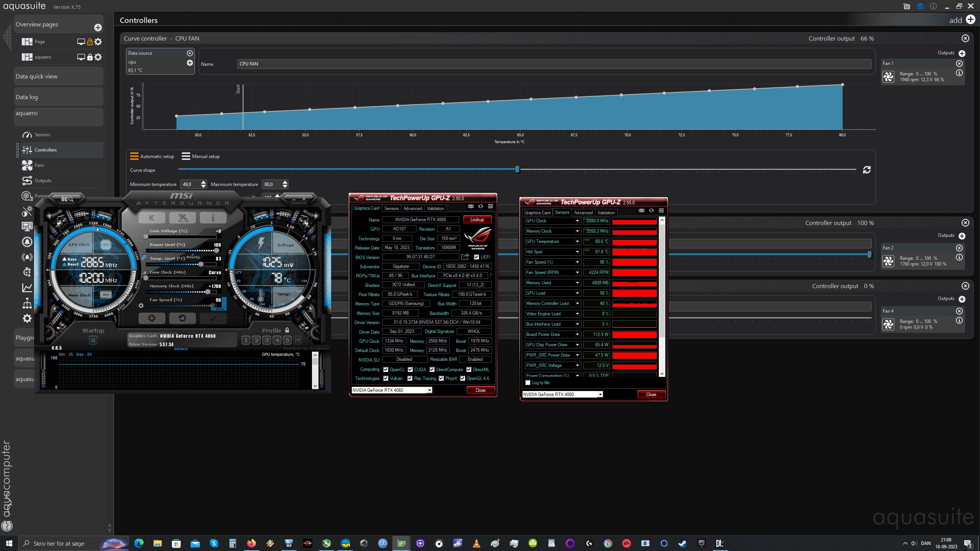Reset curve shape with refresh icon
The height and width of the screenshot is (551, 980).
[x=867, y=170]
